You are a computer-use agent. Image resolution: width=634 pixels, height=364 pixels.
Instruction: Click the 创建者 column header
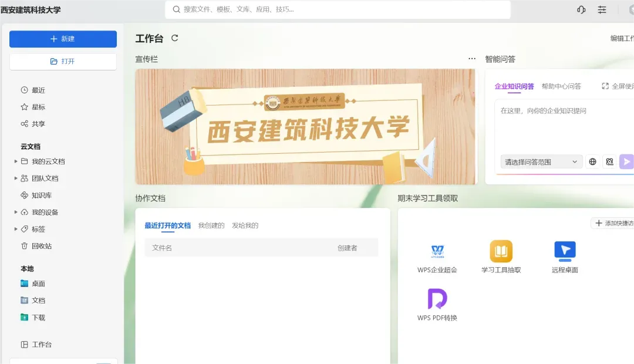(348, 248)
